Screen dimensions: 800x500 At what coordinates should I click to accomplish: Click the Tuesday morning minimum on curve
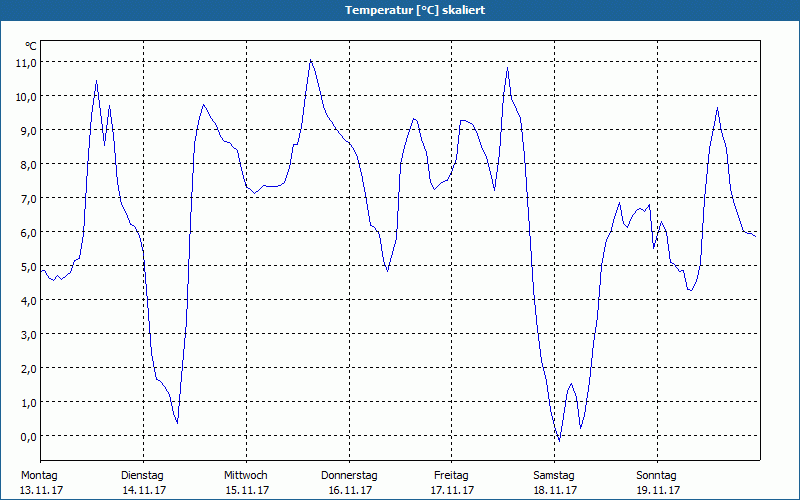pos(177,422)
